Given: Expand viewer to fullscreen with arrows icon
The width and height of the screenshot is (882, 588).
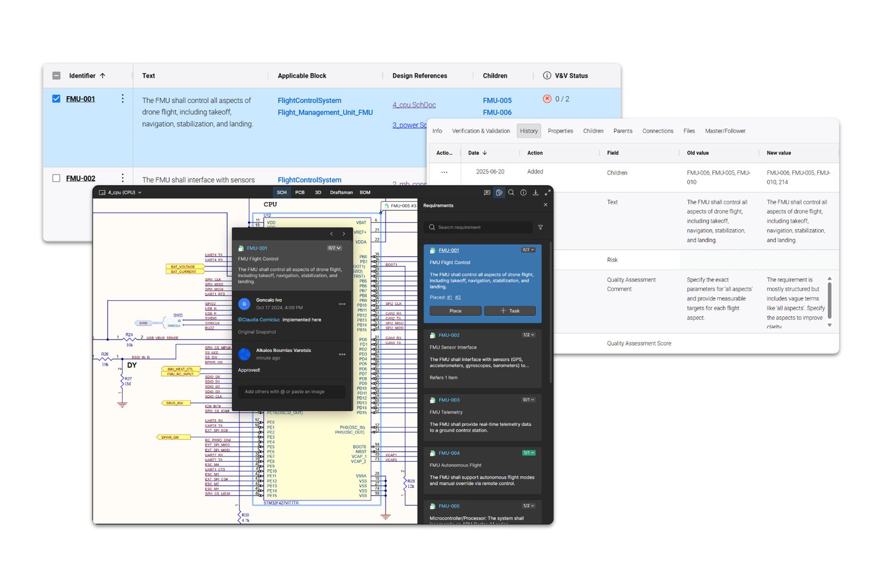Looking at the screenshot, I should (x=547, y=192).
